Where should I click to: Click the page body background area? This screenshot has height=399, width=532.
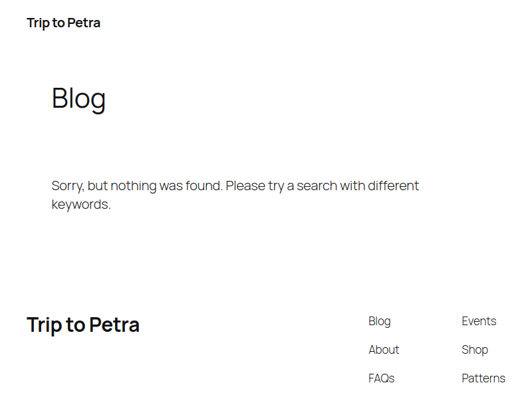pos(266,259)
